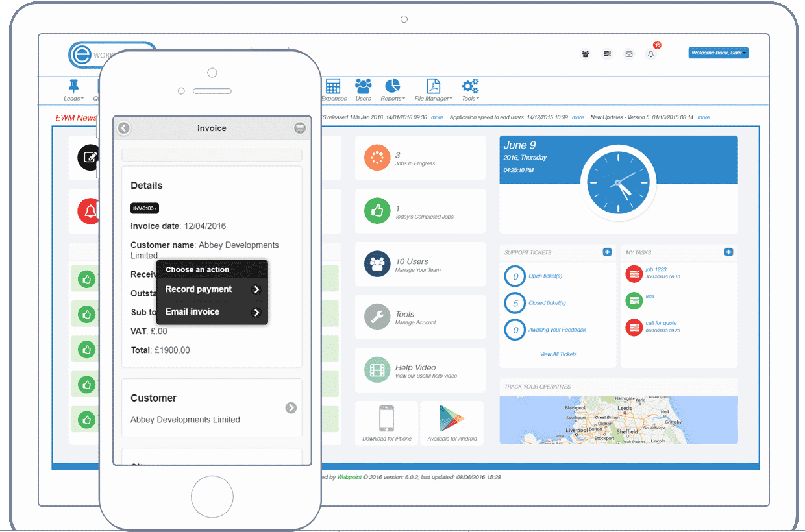
Task: Tap the Record payment arrow chevron
Action: pos(256,289)
